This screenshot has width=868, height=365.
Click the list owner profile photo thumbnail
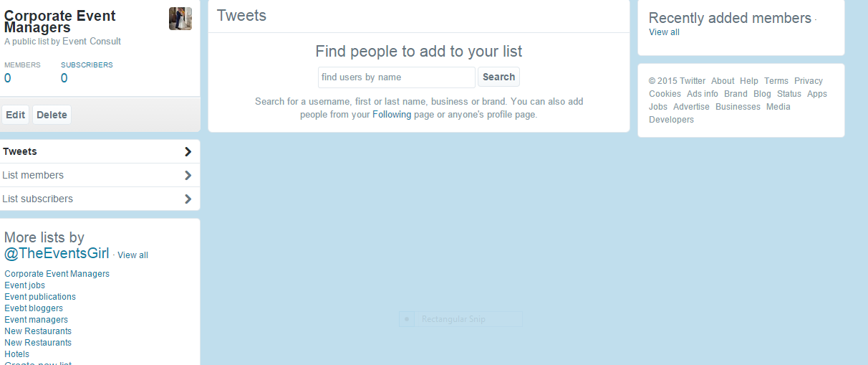[180, 19]
